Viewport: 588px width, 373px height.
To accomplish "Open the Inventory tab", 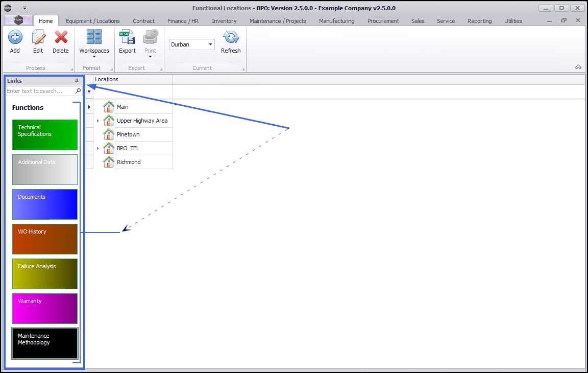I will [x=224, y=21].
